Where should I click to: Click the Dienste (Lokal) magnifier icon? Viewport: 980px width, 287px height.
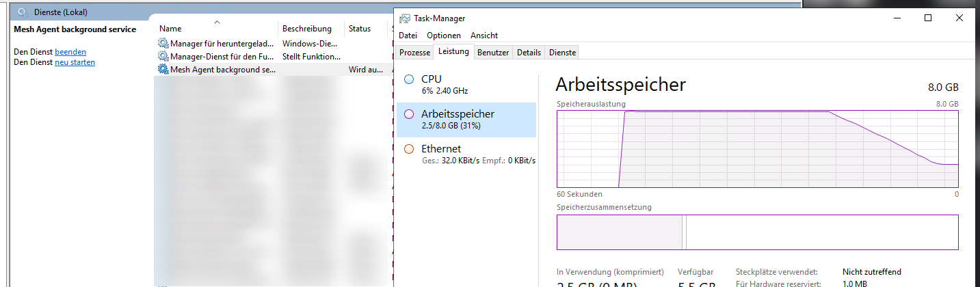coord(23,12)
